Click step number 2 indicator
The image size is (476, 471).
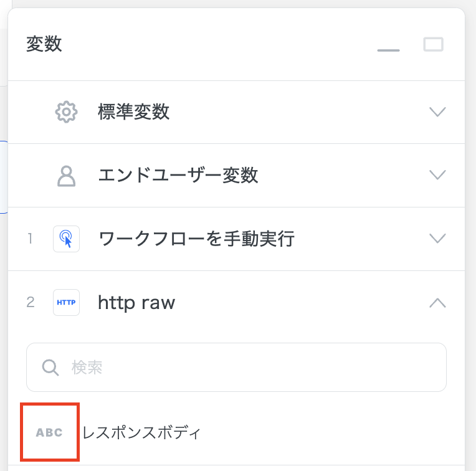tap(31, 303)
